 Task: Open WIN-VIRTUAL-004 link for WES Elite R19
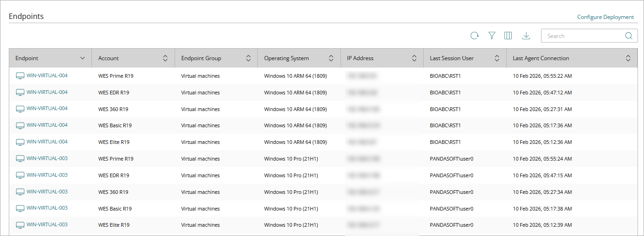click(x=47, y=142)
